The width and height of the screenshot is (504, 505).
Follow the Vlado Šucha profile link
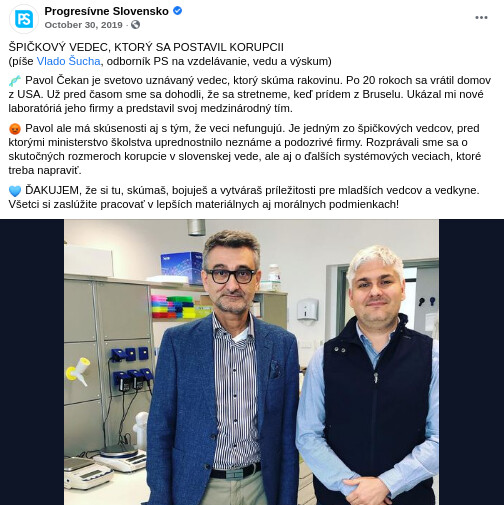(x=68, y=61)
